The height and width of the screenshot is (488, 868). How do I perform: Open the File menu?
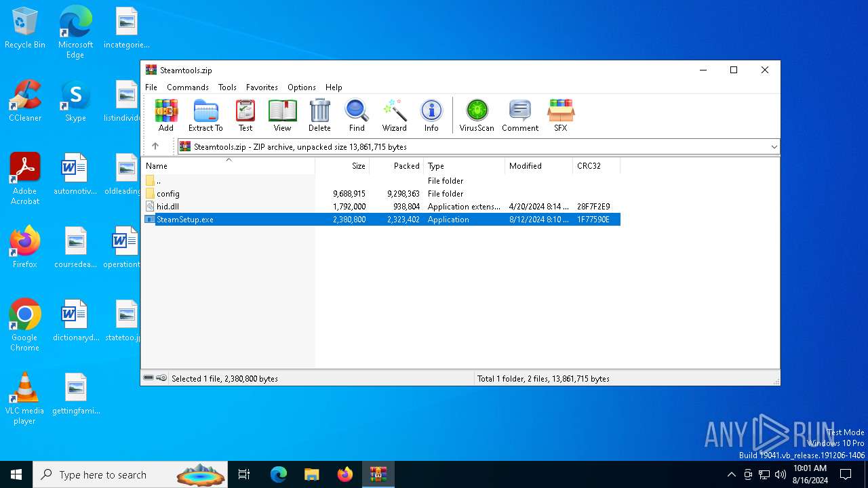(151, 87)
